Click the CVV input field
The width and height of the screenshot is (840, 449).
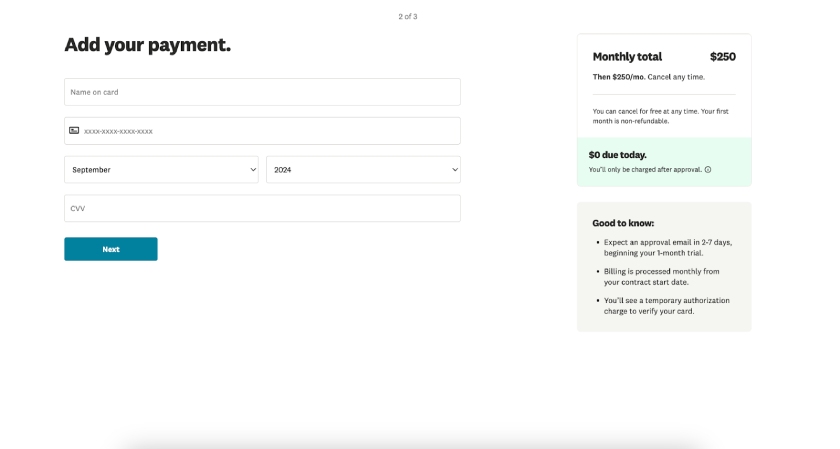262,208
